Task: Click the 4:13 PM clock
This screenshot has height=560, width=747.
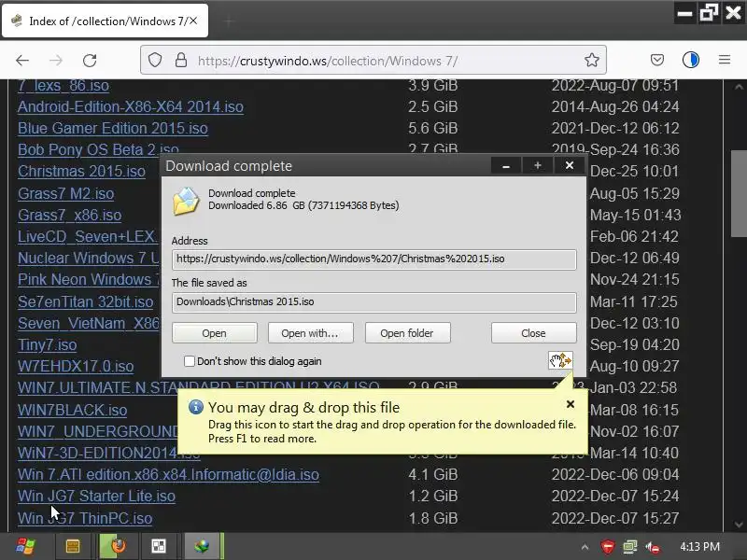Action: click(699, 547)
